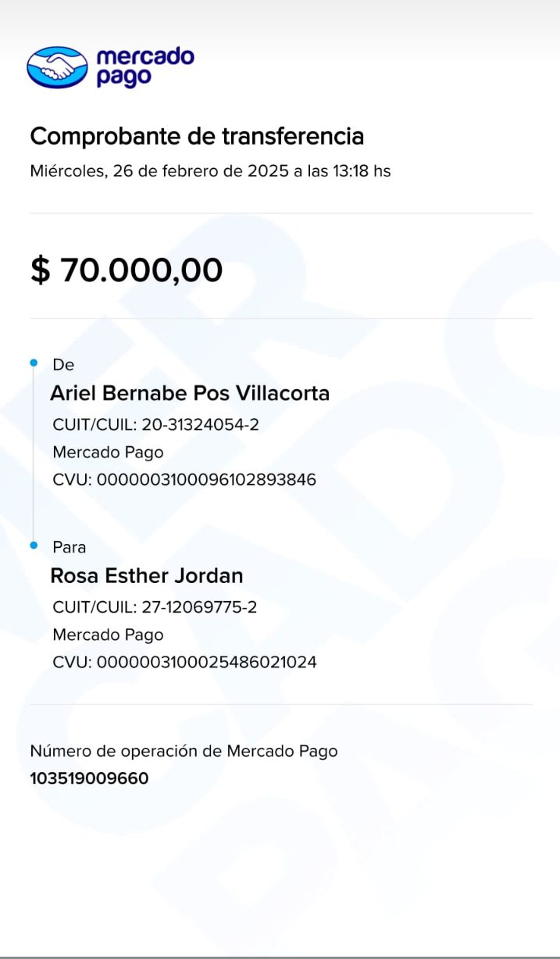Click Mercado Pago under the sender's CUIT
Viewport: 560px width, 959px height.
(108, 452)
